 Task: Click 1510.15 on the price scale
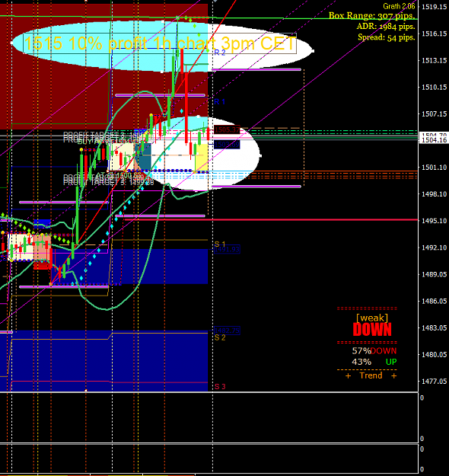(x=434, y=87)
